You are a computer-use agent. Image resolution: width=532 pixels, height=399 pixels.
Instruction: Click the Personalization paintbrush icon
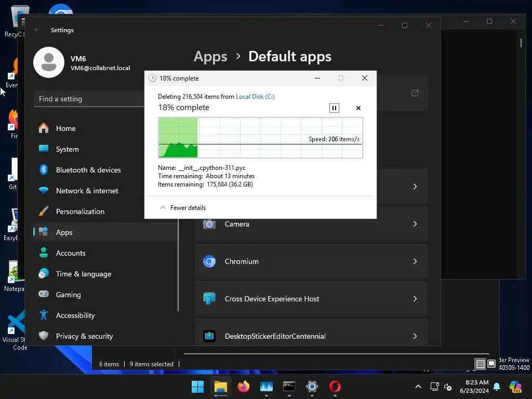coord(44,211)
